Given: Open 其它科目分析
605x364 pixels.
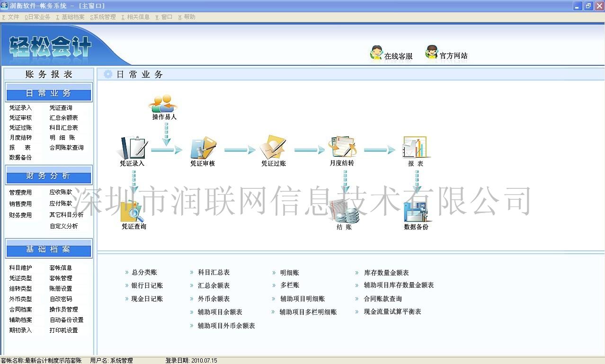Looking at the screenshot, I should coord(67,215).
